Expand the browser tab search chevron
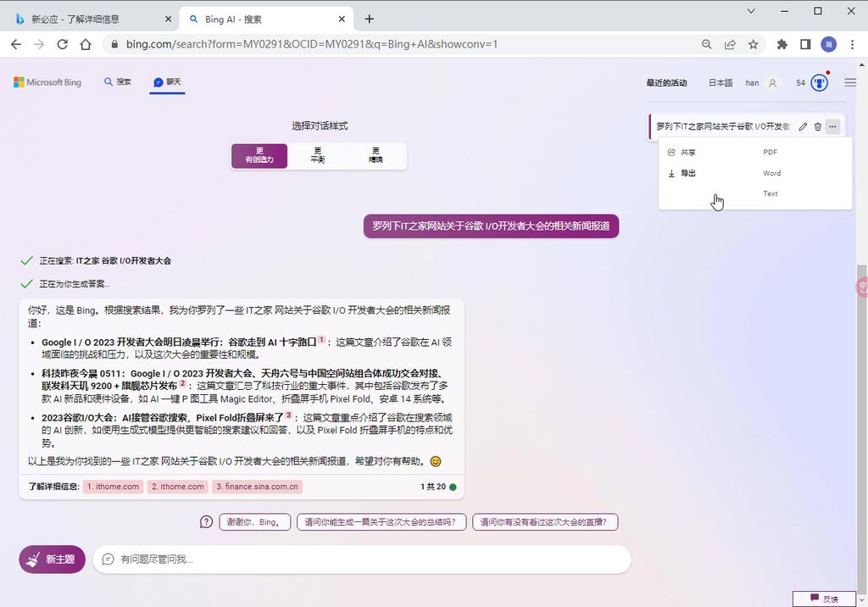The height and width of the screenshot is (607, 868). tap(749, 11)
